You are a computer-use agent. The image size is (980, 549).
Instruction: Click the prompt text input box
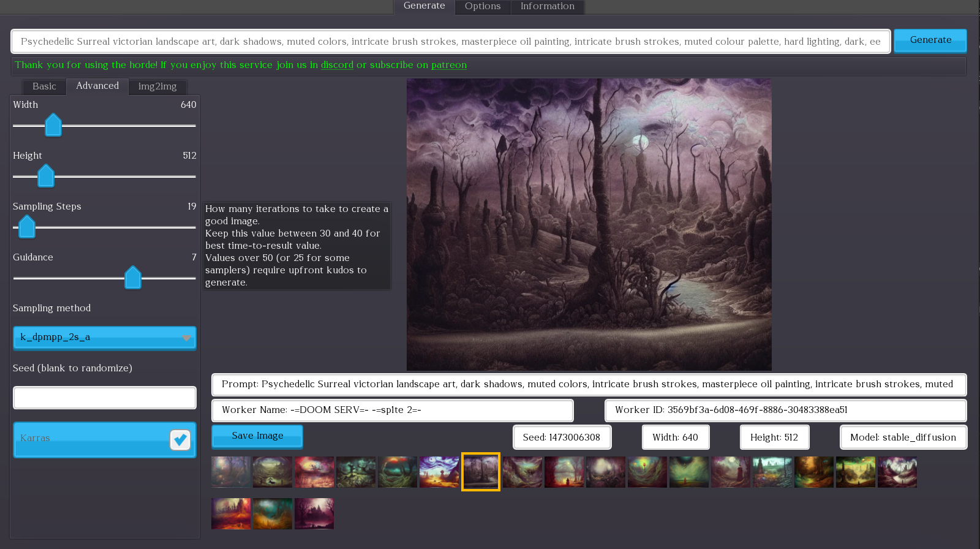click(x=451, y=42)
